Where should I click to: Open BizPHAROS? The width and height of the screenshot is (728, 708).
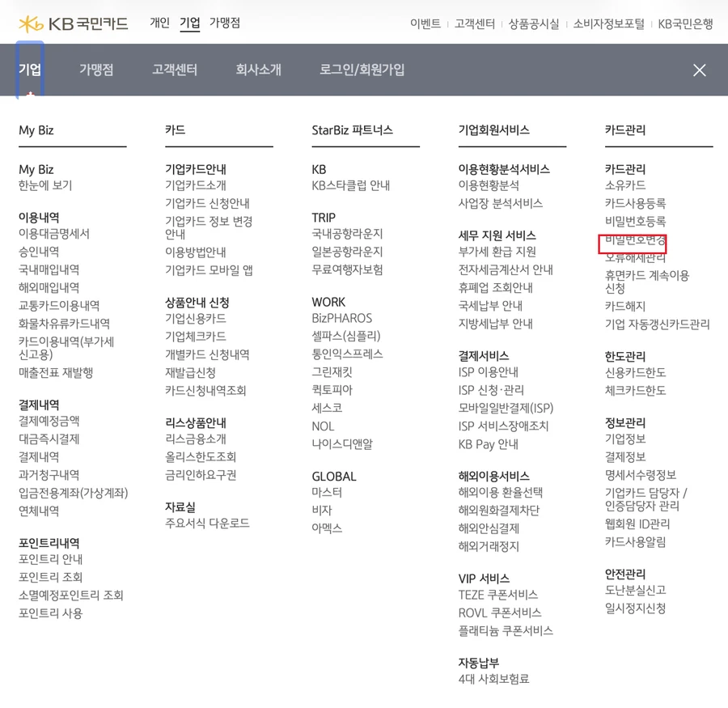341,318
